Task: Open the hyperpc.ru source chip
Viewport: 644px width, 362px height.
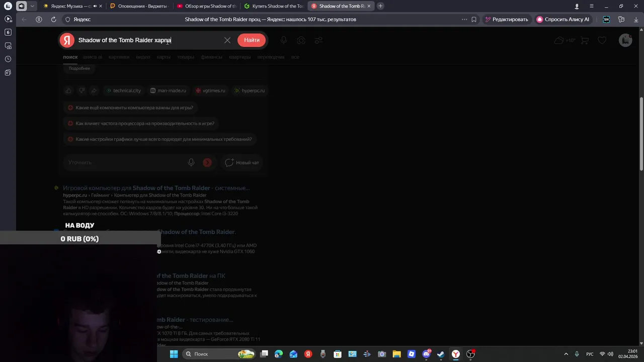Action: [250, 90]
